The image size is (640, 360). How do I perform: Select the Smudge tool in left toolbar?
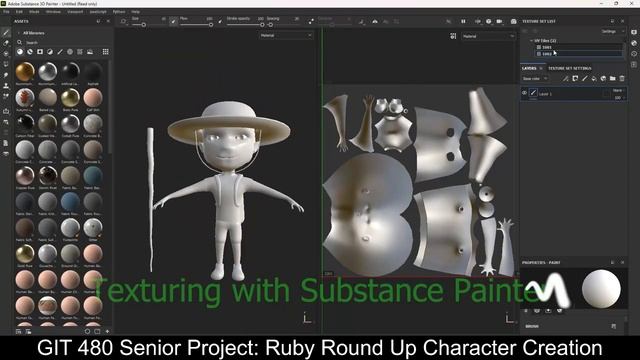[x=6, y=75]
